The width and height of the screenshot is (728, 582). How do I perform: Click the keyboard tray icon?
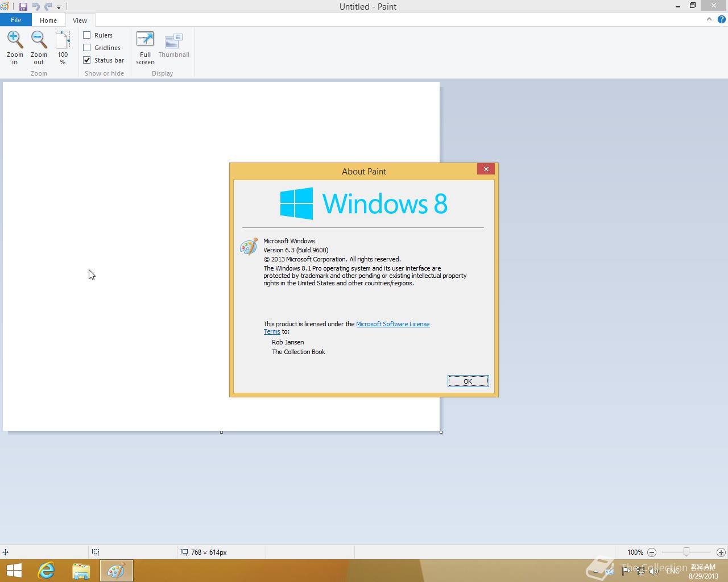(609, 571)
